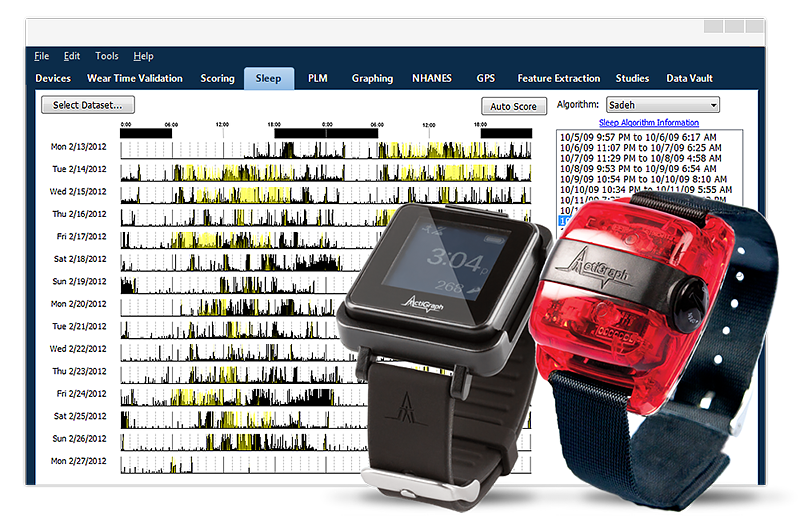This screenshot has width=800, height=516.
Task: Select sleep period 10/6/09 11:07 PM to 10/7/09 6:25 AM
Action: tap(641, 148)
